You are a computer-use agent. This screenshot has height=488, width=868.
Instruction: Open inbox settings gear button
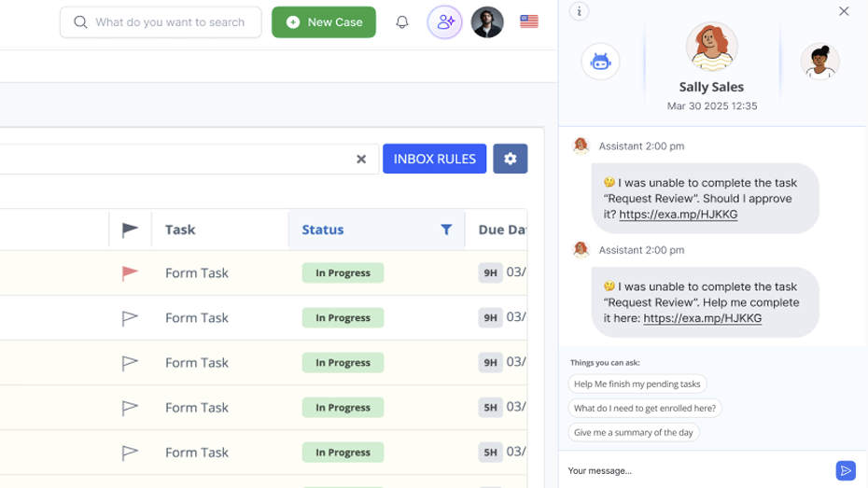511,159
